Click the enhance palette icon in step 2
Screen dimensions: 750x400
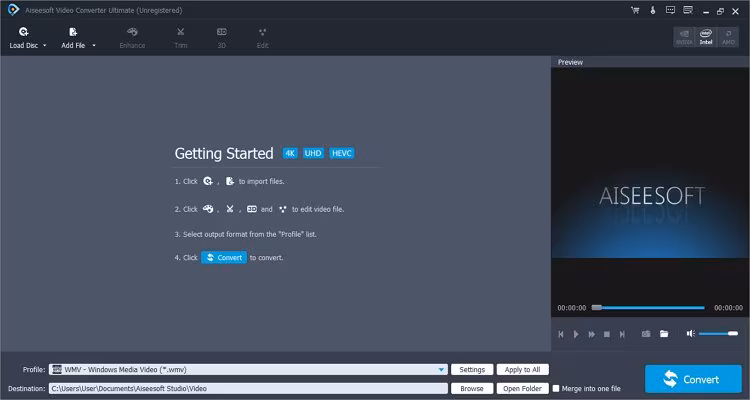208,209
